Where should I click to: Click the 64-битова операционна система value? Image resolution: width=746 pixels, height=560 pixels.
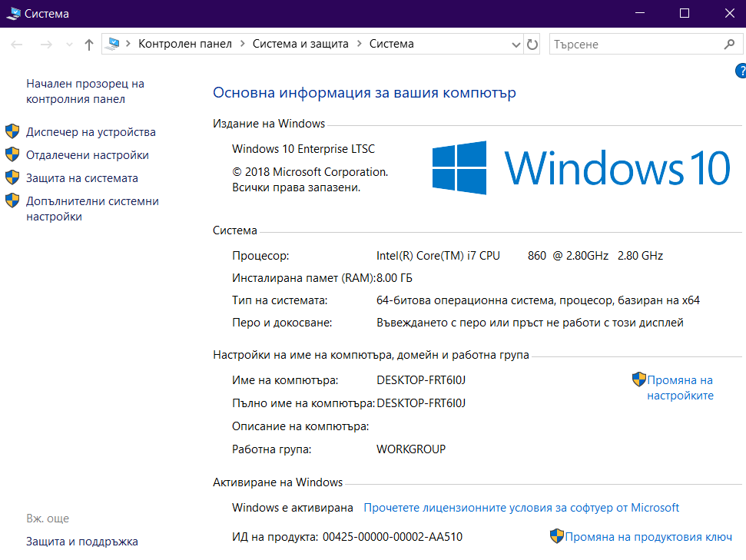point(538,300)
